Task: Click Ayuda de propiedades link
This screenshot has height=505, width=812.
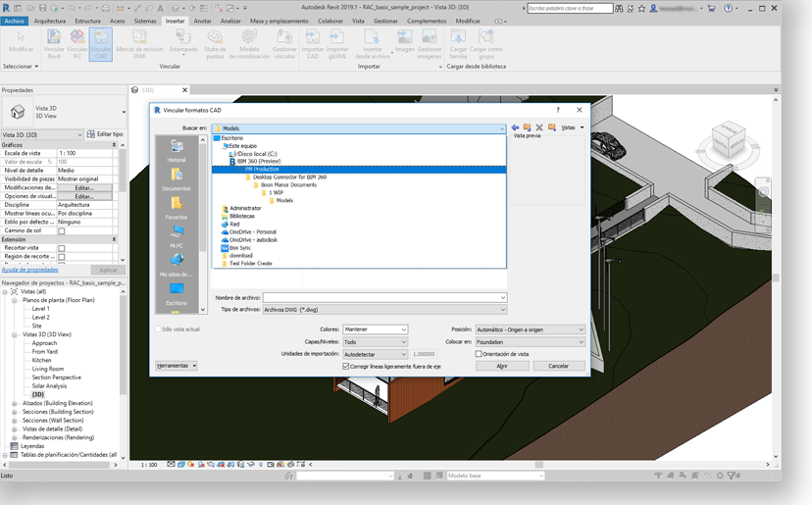Action: 30,270
